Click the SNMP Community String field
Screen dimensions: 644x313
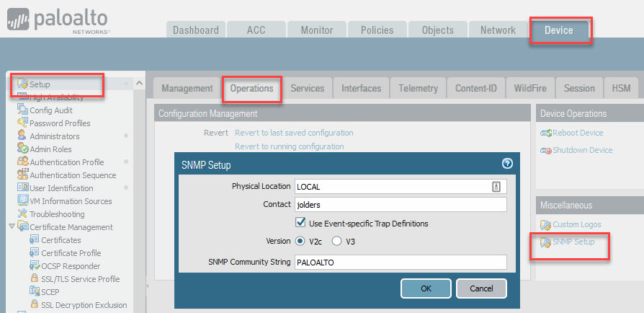400,263
